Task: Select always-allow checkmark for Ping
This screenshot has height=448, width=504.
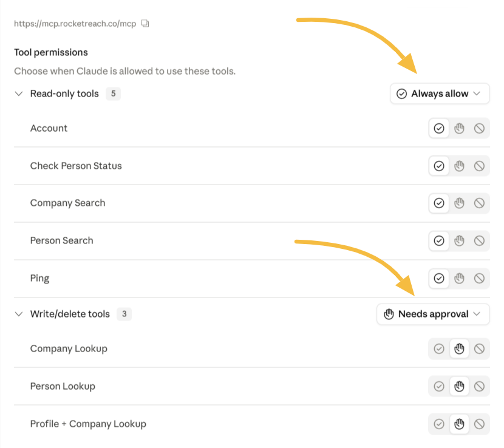Action: click(x=439, y=278)
